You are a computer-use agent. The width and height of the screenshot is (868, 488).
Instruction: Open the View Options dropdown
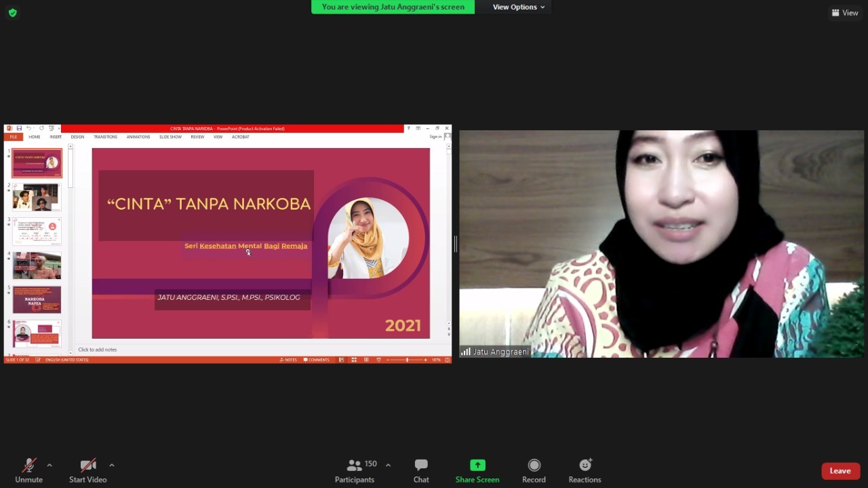[519, 7]
